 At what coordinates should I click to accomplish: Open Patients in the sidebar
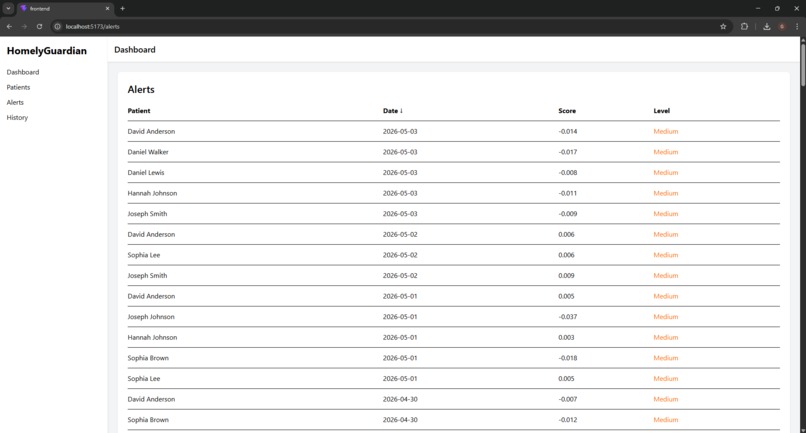[18, 87]
